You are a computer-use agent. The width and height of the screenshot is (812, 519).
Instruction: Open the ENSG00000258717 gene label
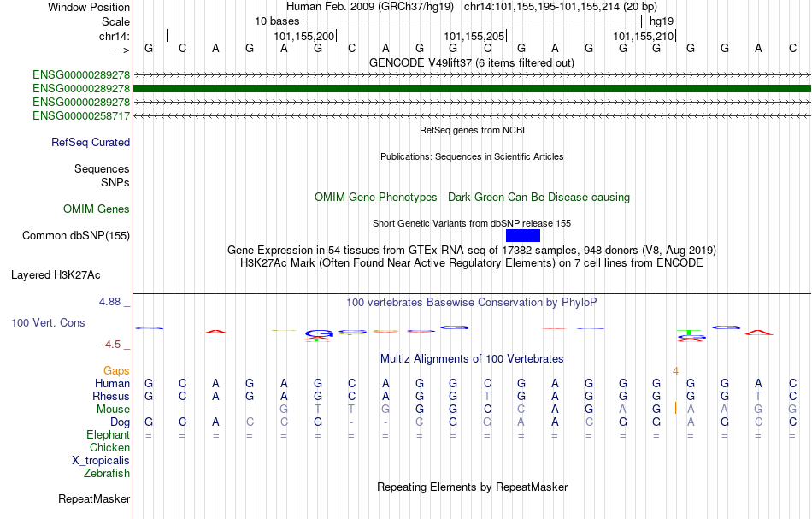tap(81, 115)
